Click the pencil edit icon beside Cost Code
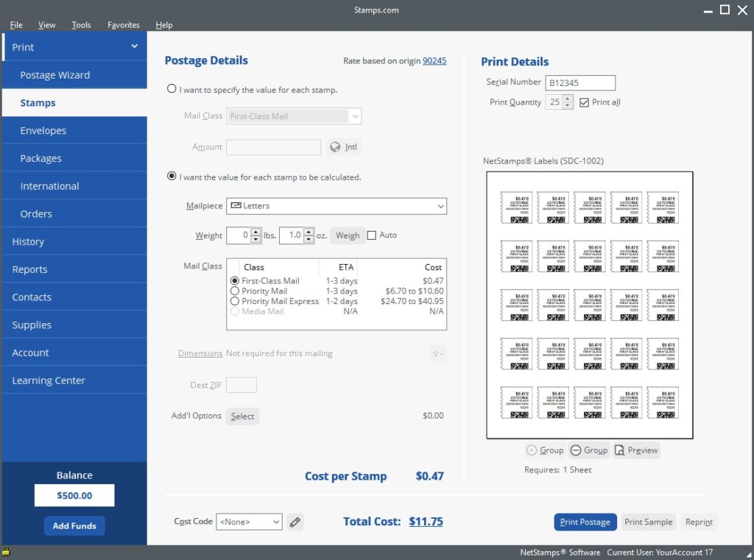The image size is (754, 560). (x=295, y=522)
